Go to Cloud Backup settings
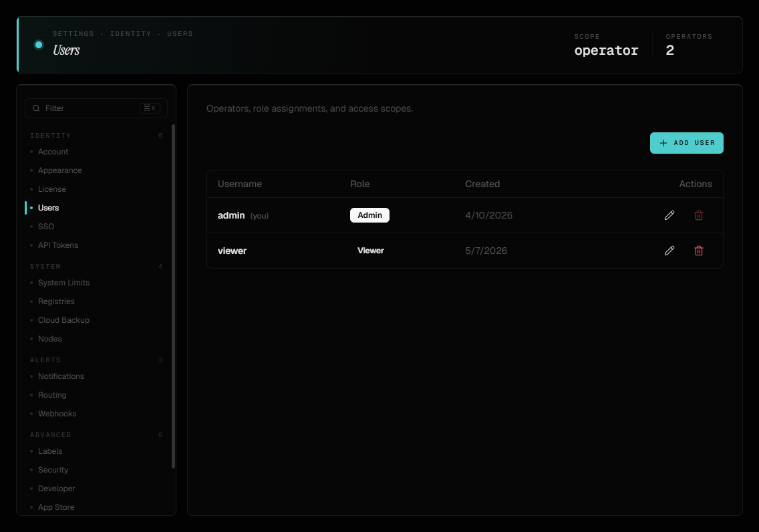 click(x=63, y=320)
